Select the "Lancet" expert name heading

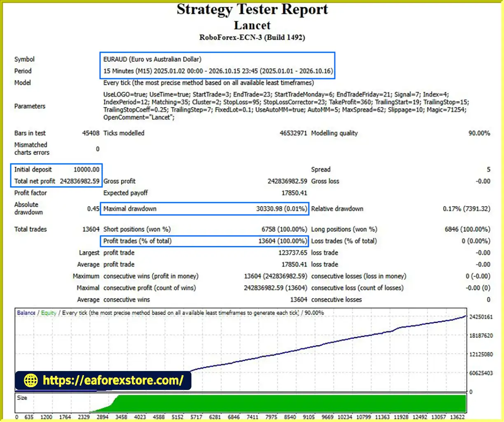click(252, 25)
